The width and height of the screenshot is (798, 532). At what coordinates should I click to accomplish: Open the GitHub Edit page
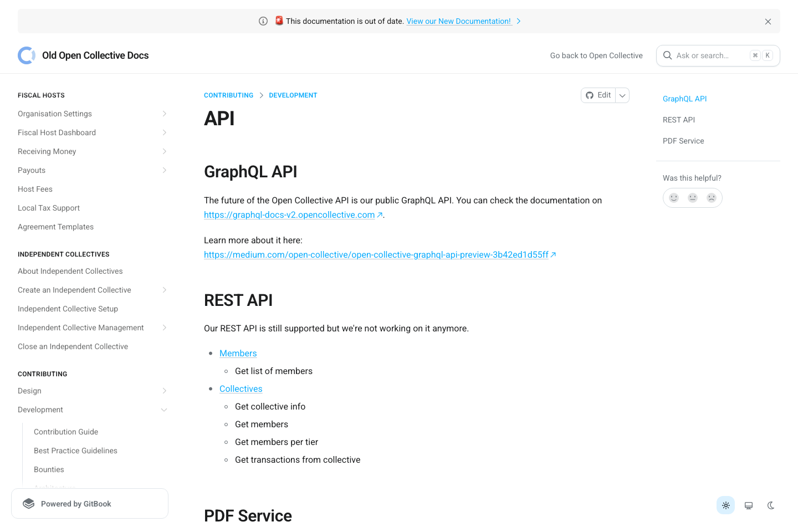point(598,95)
